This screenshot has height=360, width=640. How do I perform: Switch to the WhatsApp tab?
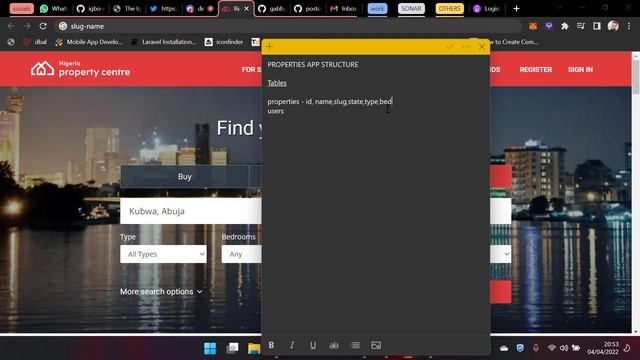[x=53, y=9]
